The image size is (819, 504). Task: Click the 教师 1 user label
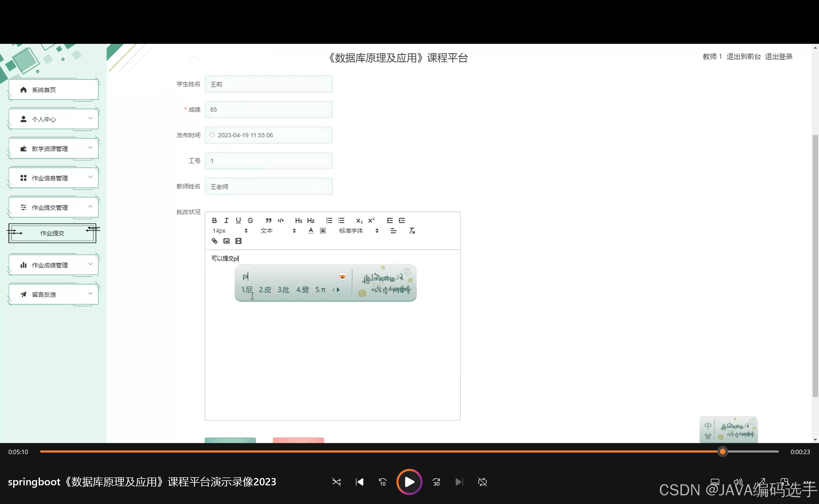pos(712,56)
